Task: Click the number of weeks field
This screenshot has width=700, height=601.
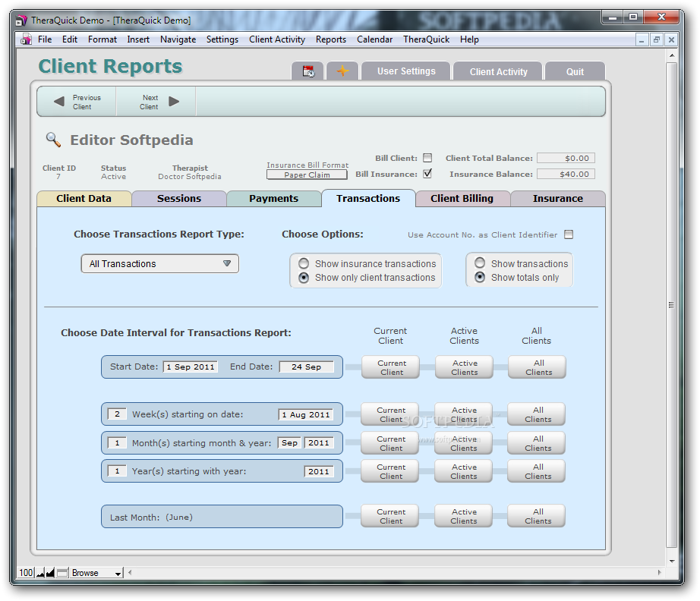Action: coord(117,414)
